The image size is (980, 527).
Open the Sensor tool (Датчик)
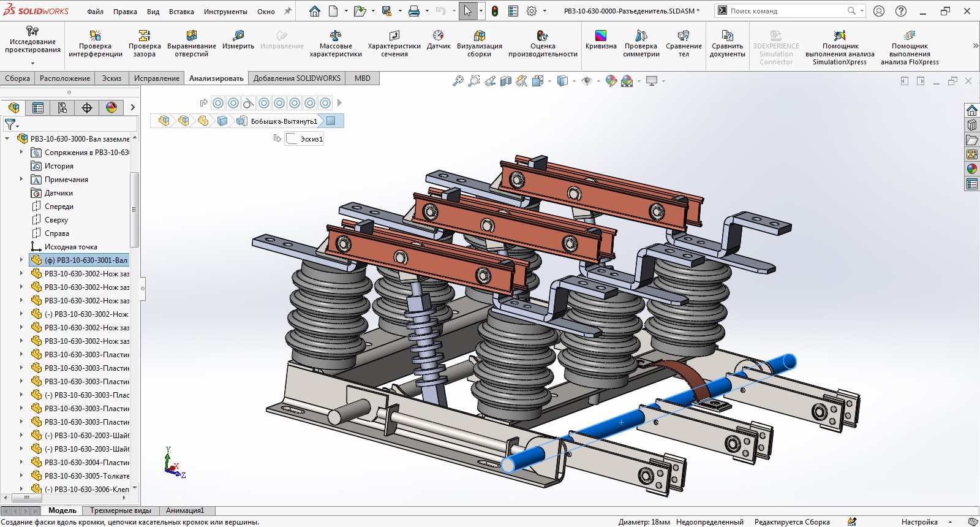439,40
